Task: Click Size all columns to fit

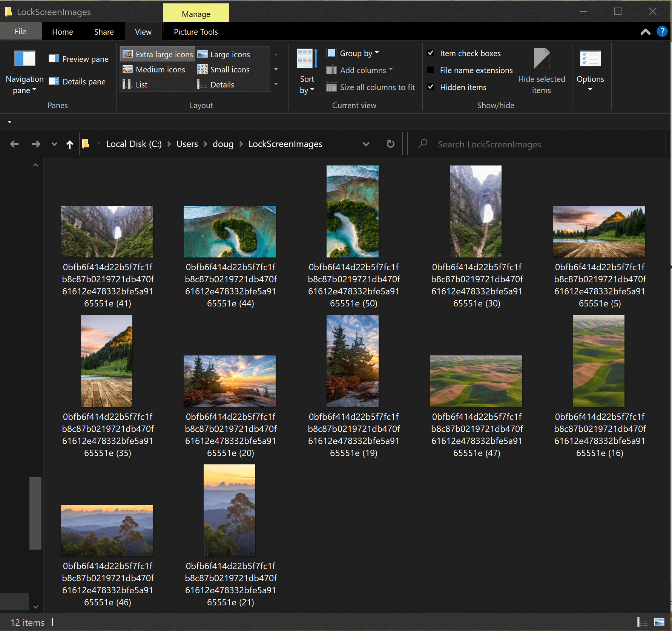Action: (x=370, y=87)
